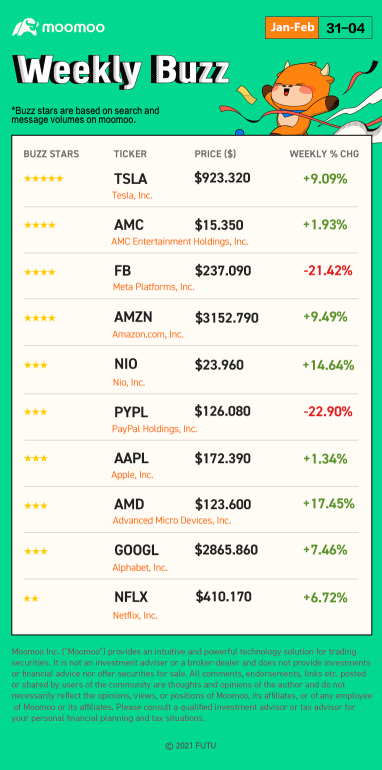The height and width of the screenshot is (770, 382).
Task: Click the WEEKLY % CHG column header
Action: pos(324,154)
